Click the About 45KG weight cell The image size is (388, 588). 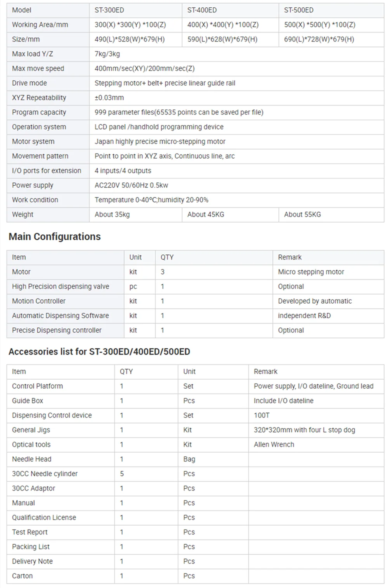[x=230, y=214]
